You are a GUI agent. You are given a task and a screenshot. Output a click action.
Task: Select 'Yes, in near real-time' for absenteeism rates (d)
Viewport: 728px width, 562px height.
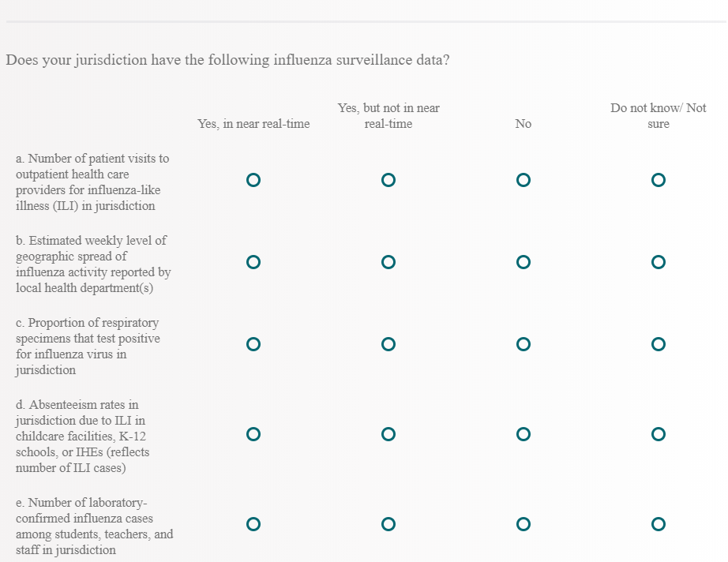[253, 434]
